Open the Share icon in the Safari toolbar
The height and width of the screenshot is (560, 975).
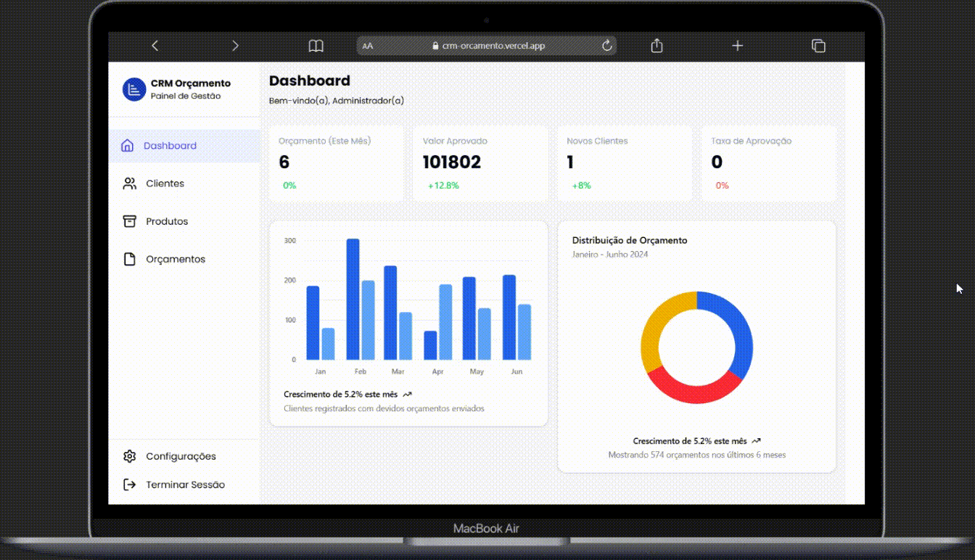pyautogui.click(x=656, y=45)
